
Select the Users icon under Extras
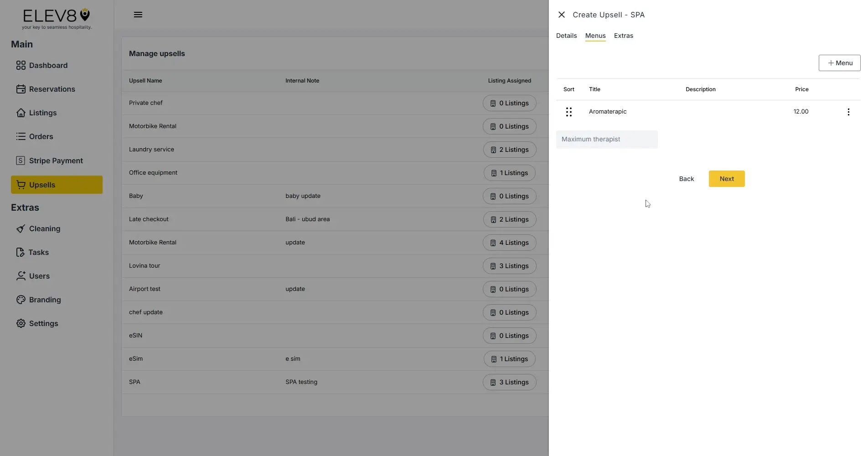coord(21,276)
